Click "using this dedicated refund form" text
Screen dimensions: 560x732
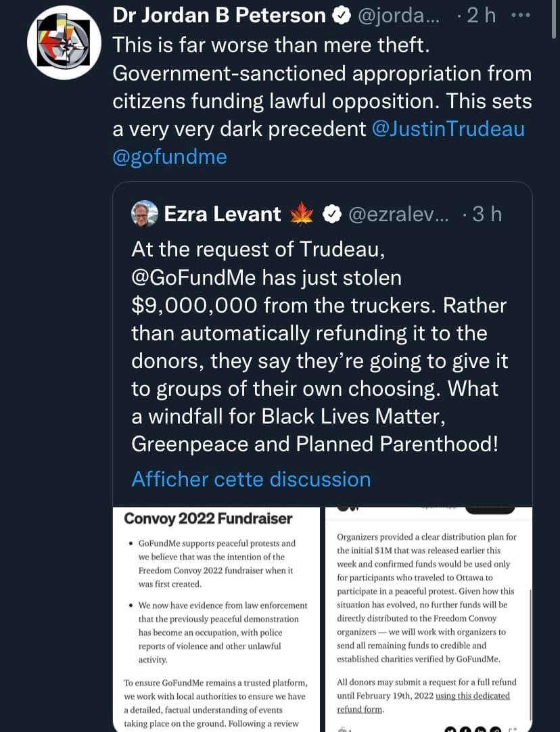pyautogui.click(x=423, y=702)
